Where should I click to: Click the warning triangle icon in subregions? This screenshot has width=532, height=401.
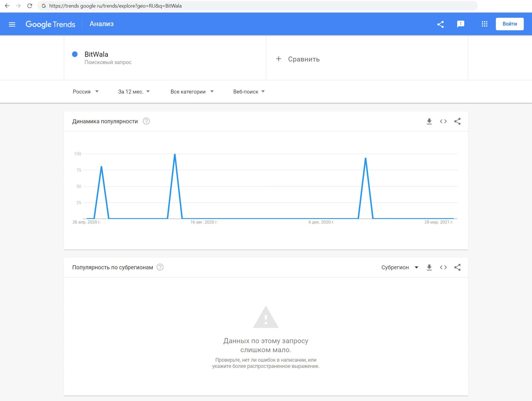(x=266, y=317)
